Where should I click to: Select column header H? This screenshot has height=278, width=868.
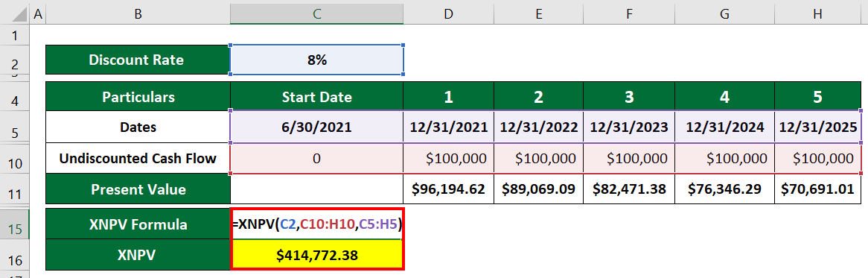pos(817,13)
